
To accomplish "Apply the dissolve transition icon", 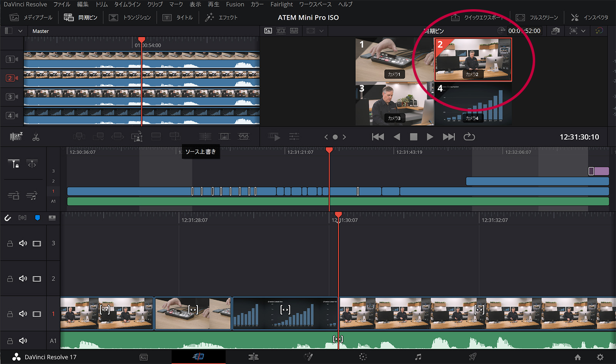I will (x=224, y=137).
